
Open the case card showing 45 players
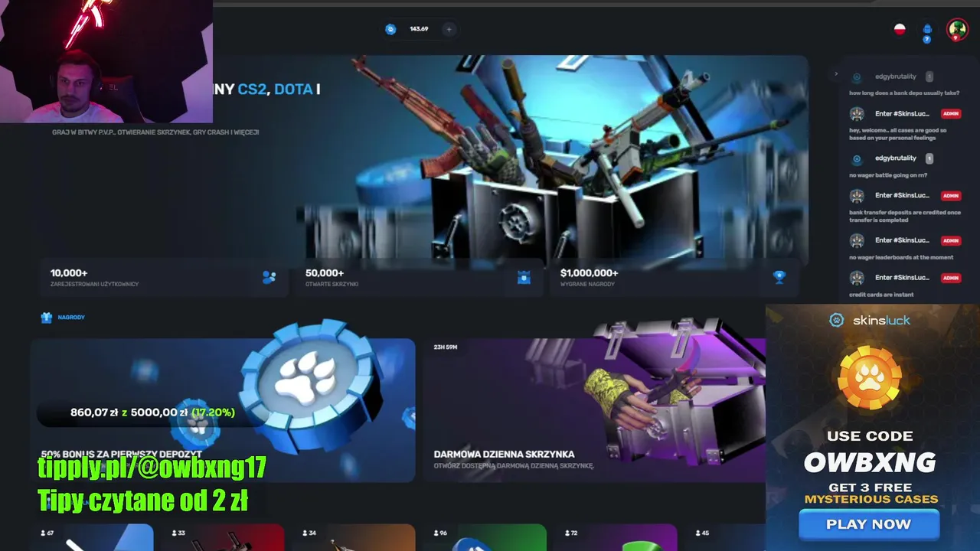(x=726, y=537)
